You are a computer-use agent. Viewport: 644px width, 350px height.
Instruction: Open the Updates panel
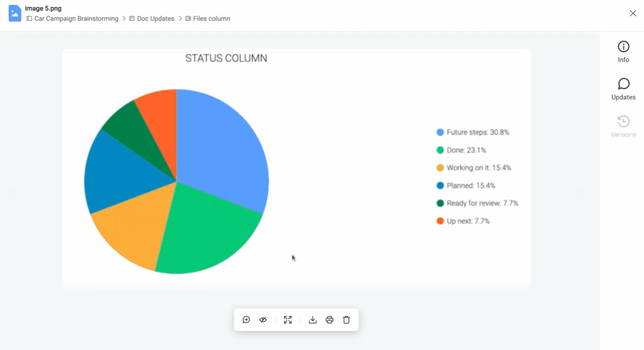(x=623, y=89)
